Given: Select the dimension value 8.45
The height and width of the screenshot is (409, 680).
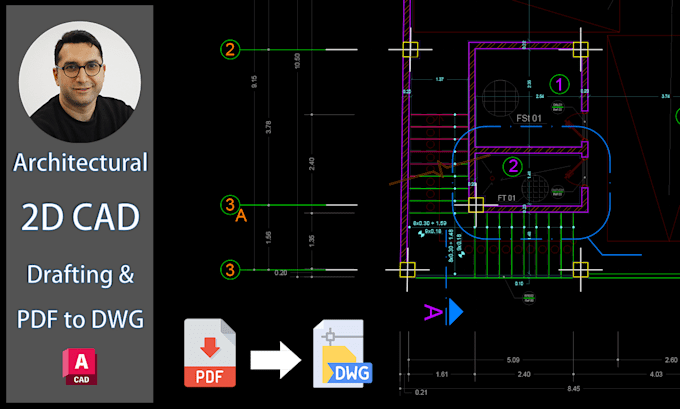Looking at the screenshot, I should point(573,389).
